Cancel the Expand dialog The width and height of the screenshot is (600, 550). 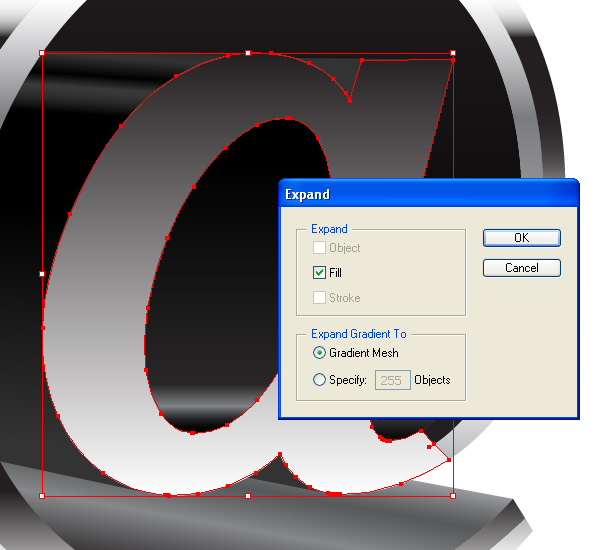[522, 268]
